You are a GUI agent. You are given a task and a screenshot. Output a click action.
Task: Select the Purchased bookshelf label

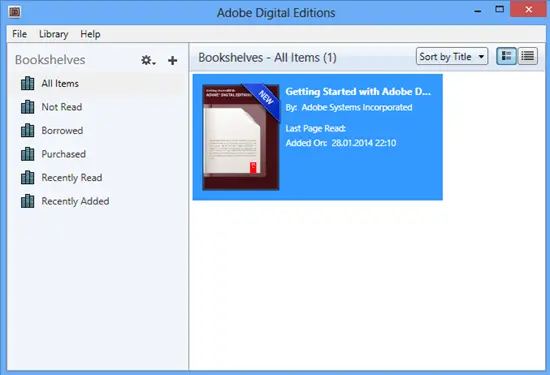pos(63,154)
